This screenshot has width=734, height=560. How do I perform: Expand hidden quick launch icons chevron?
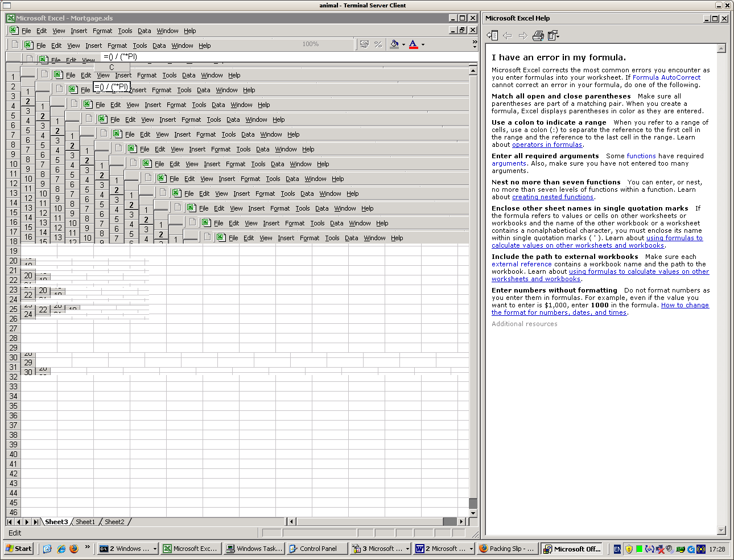[x=87, y=547]
